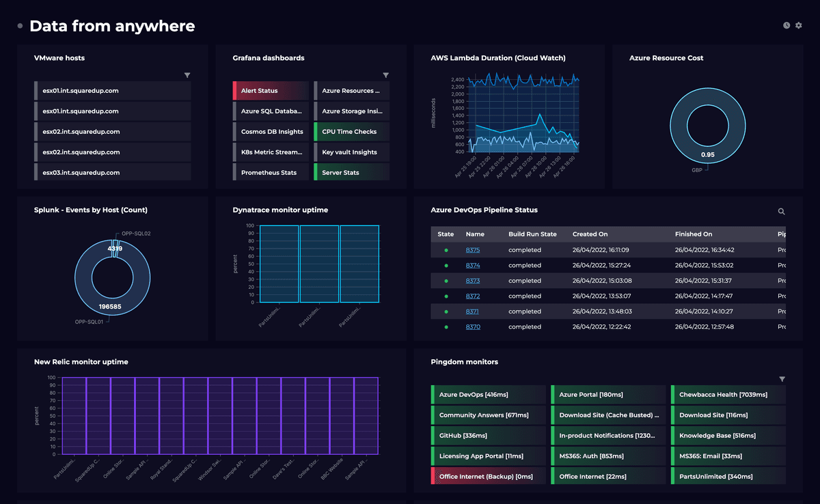Open MS365: Auth [853ms] monitor
Screen dimensions: 820x504
(x=608, y=456)
